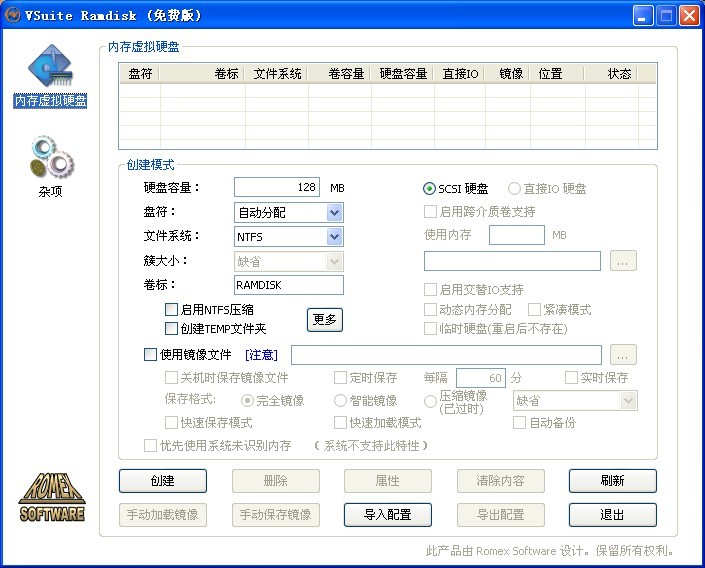Click the VSuite Ramdisk title bar icon
Viewport: 705px width, 568px height.
14,15
